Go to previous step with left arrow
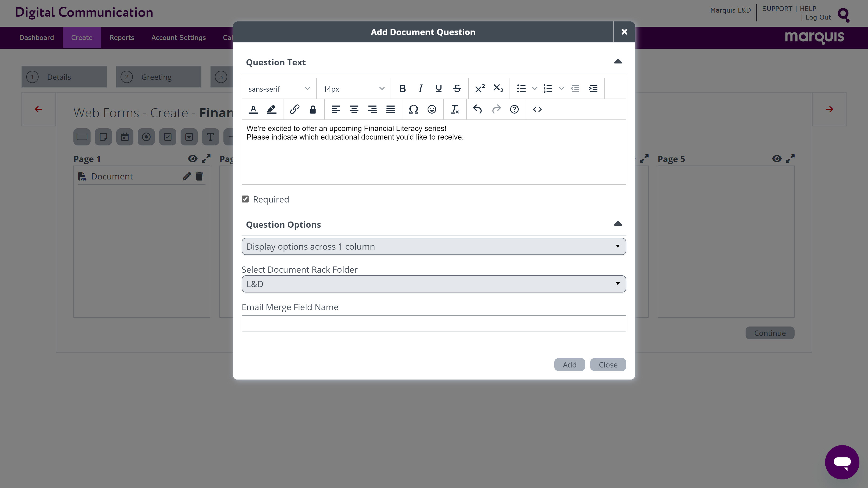 pyautogui.click(x=38, y=110)
